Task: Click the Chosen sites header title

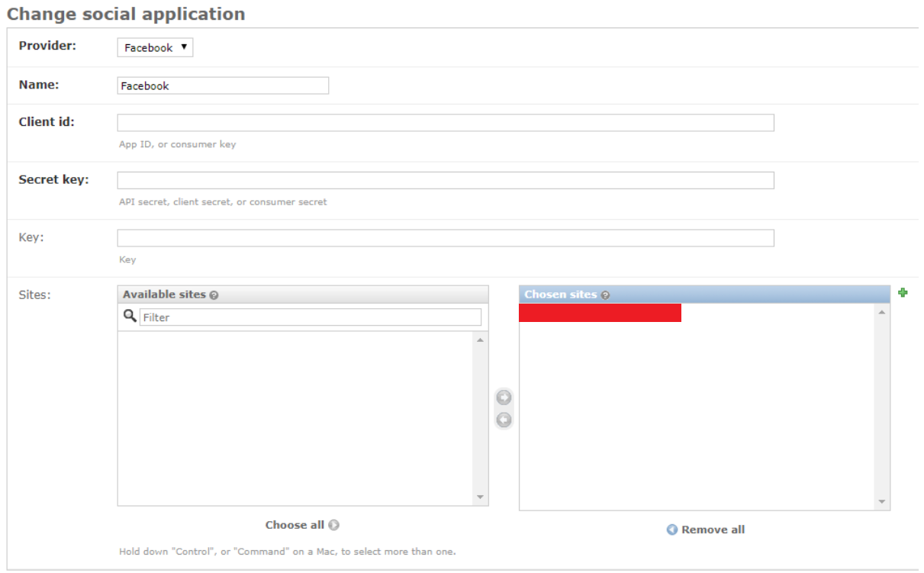Action: (561, 295)
